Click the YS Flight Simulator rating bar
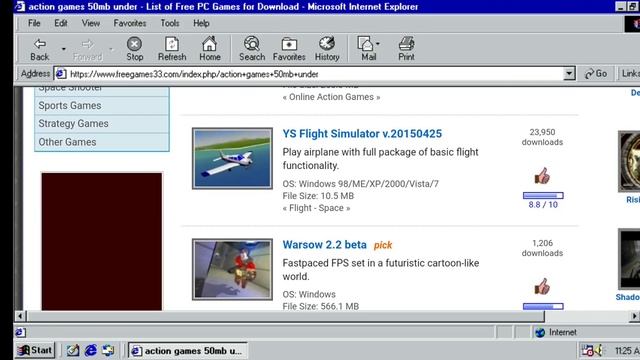Screen dimensions: 640x360 [x=543, y=196]
